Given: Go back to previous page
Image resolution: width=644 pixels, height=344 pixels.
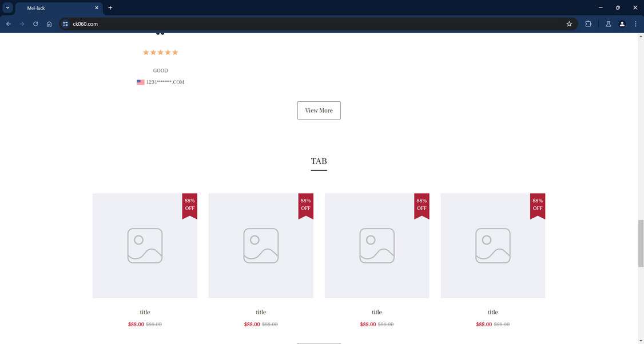Looking at the screenshot, I should point(9,24).
